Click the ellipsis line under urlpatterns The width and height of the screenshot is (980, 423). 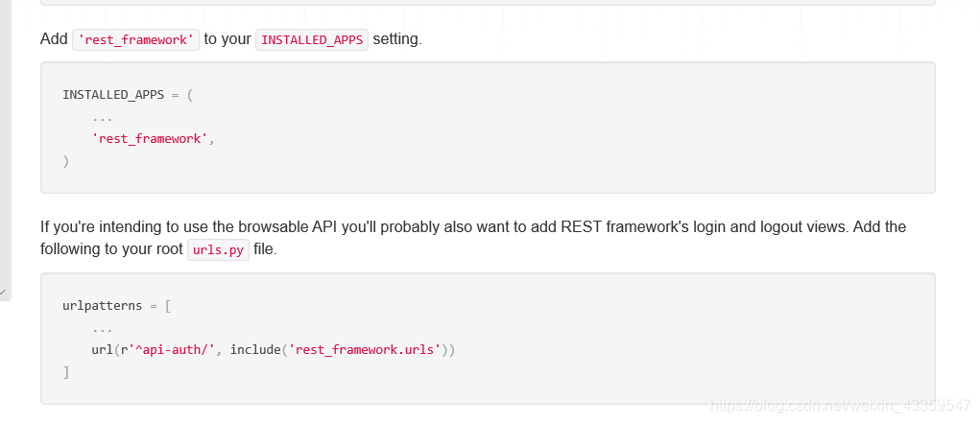(102, 330)
